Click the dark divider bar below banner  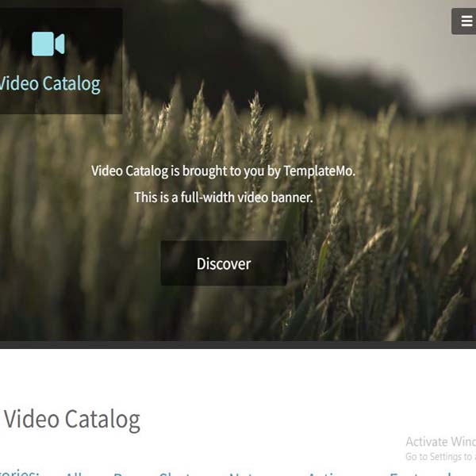(x=238, y=344)
